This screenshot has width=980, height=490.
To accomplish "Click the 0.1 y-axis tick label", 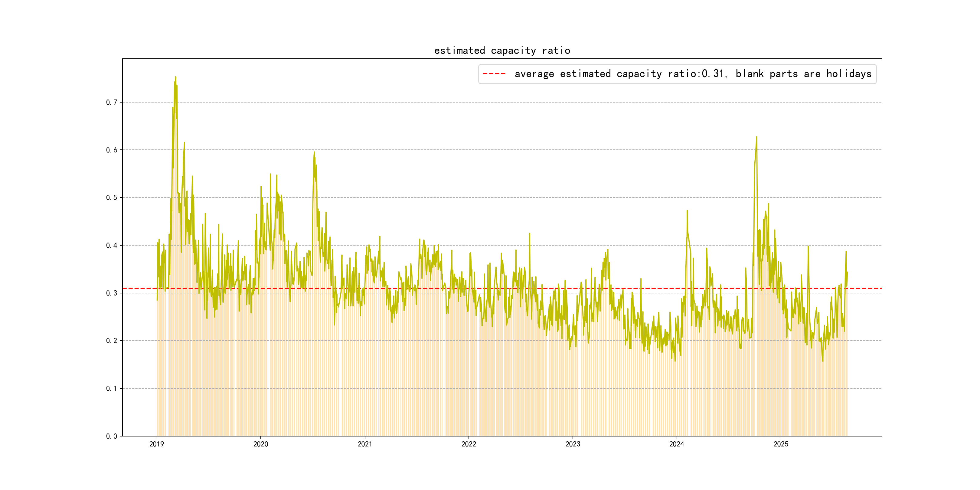I will (x=112, y=388).
